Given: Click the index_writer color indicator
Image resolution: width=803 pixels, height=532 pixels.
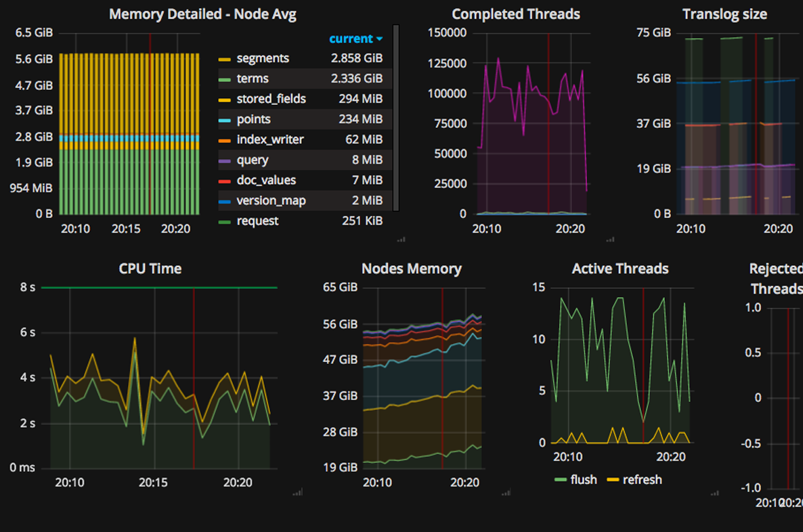Looking at the screenshot, I should (x=225, y=141).
